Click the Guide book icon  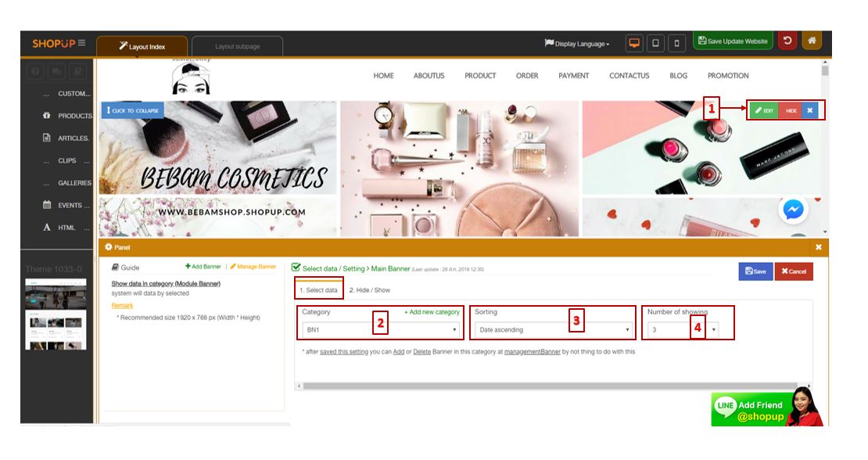click(x=115, y=268)
